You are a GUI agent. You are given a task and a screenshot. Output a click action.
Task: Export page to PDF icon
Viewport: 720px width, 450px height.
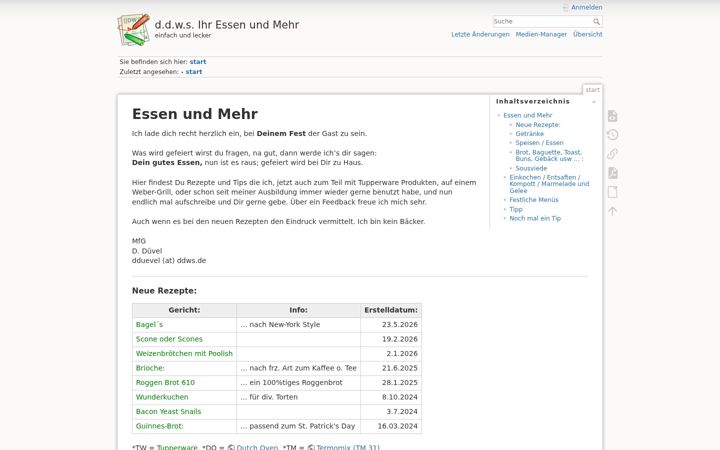(x=612, y=173)
